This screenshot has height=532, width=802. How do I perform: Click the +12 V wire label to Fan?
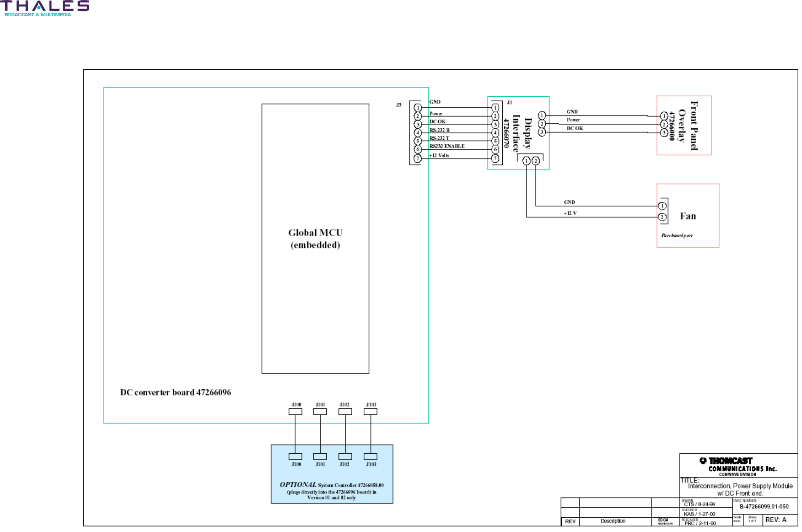(x=570, y=214)
